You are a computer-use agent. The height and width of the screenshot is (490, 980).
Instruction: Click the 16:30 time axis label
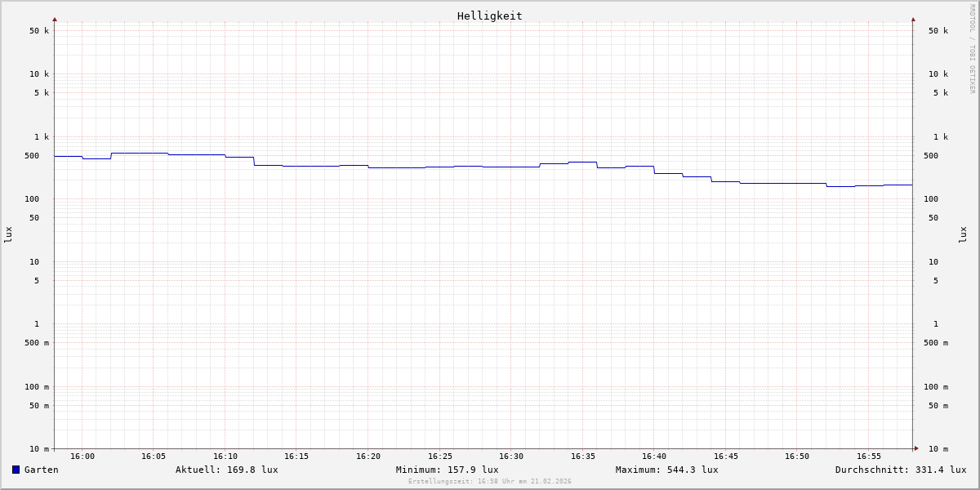[x=511, y=457]
